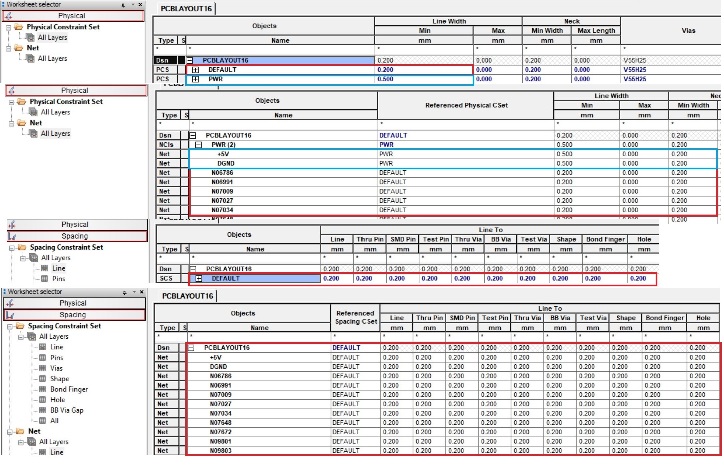Screen dimensions: 724x470
Task: Expand the DEFAULT spacing constraint set row
Action: coord(199,279)
